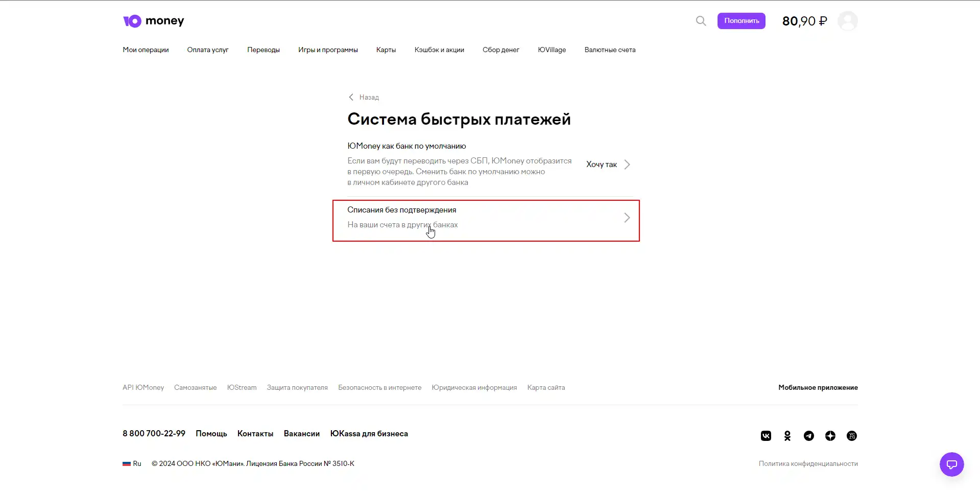The height and width of the screenshot is (492, 980).
Task: Click the YooMoney logo
Action: [x=153, y=21]
